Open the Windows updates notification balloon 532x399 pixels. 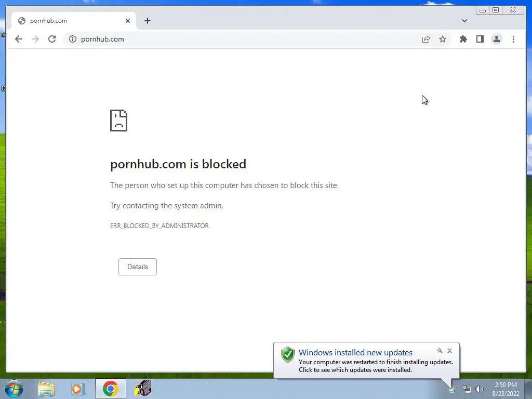(366, 361)
